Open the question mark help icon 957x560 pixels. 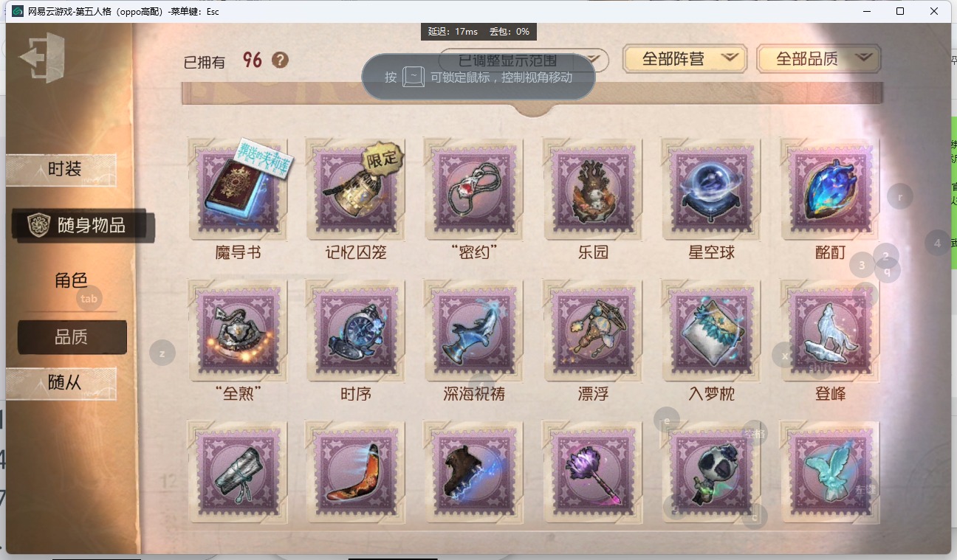[x=280, y=61]
